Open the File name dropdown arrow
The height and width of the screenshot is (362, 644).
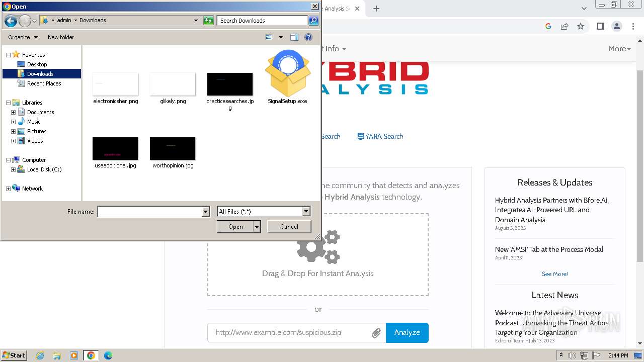click(x=205, y=212)
